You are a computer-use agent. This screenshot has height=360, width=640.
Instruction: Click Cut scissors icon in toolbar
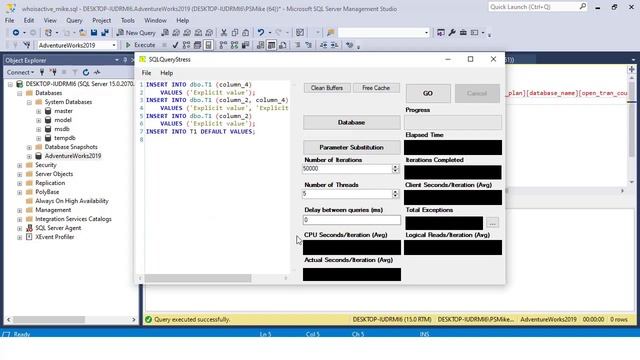tap(224, 33)
